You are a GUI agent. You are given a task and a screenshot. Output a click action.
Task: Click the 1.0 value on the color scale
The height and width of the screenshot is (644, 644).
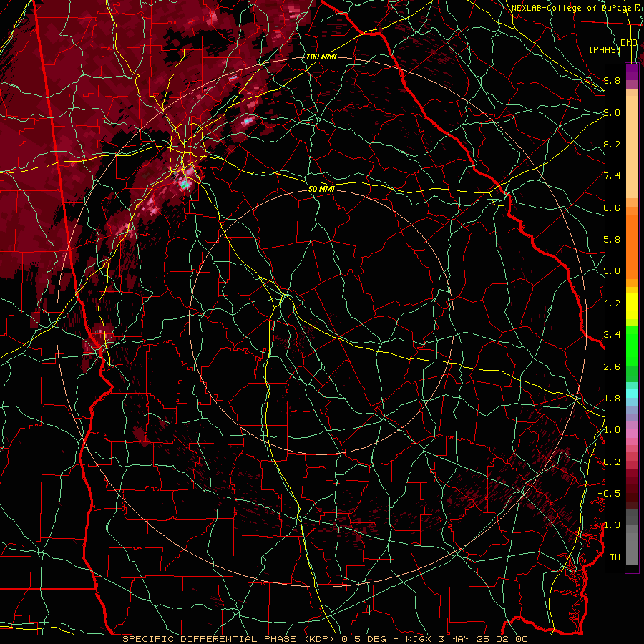(x=612, y=430)
